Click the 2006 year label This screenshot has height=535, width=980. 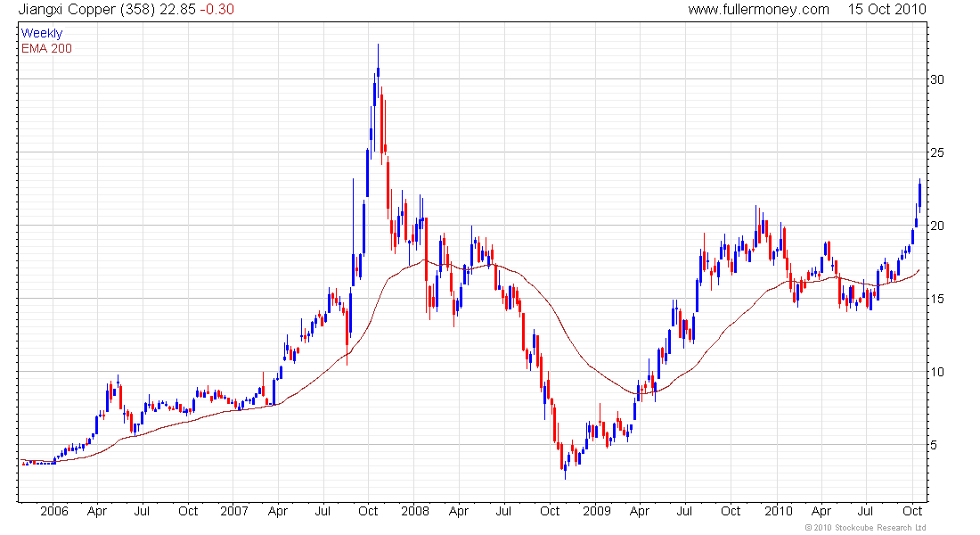pyautogui.click(x=54, y=511)
